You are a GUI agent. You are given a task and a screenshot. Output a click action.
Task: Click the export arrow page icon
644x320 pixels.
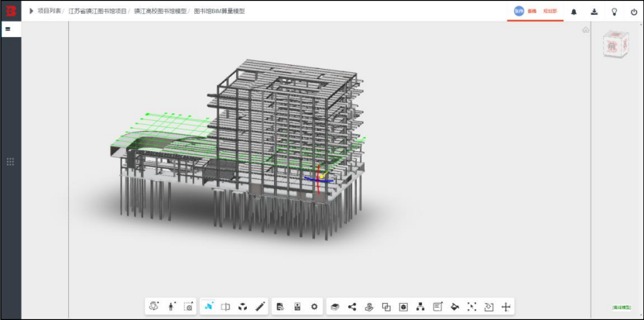click(x=488, y=306)
